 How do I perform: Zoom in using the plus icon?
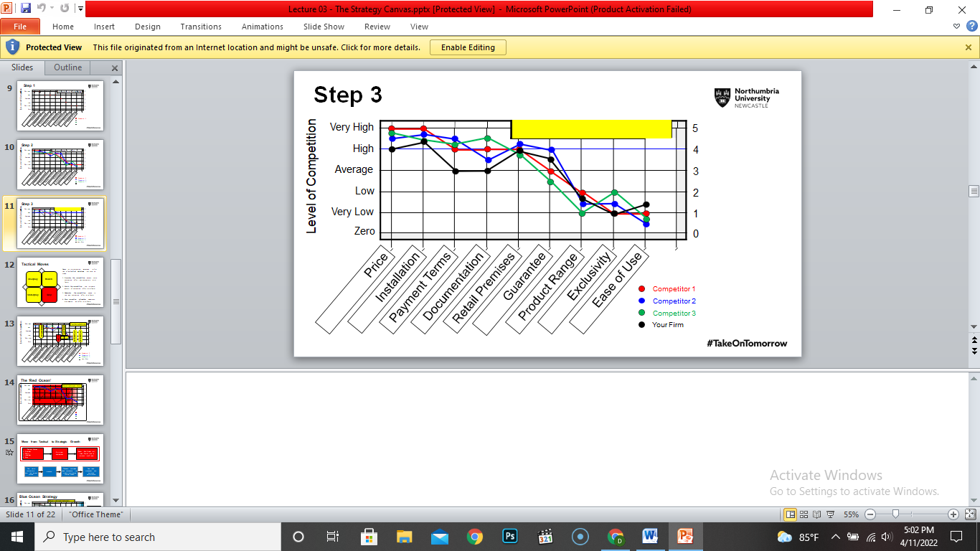point(953,514)
